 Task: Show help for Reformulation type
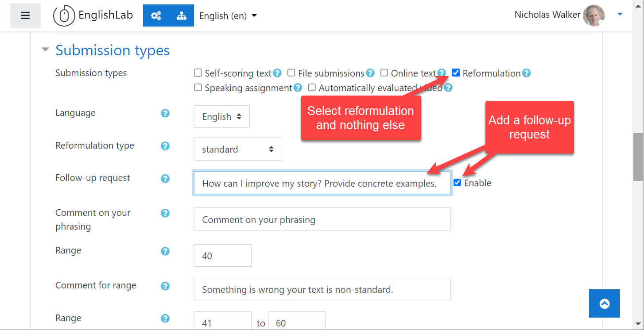point(165,146)
